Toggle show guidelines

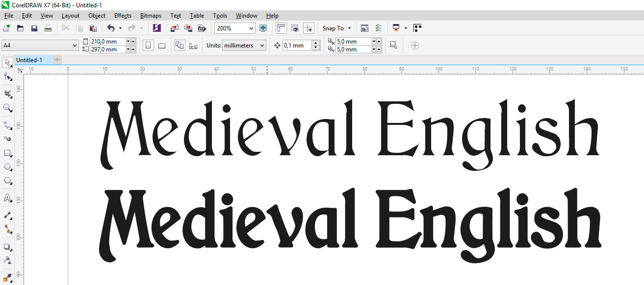(x=309, y=28)
